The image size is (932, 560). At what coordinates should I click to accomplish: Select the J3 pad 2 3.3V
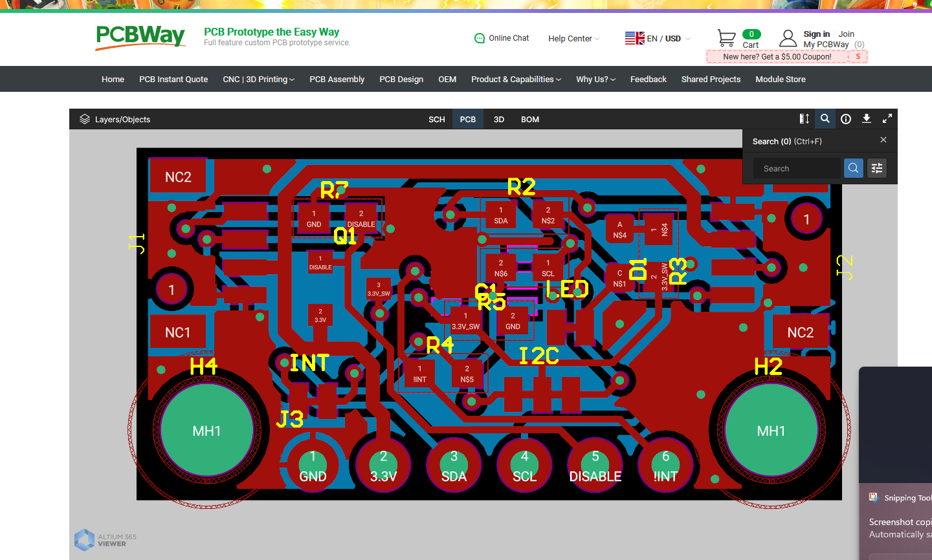point(383,466)
